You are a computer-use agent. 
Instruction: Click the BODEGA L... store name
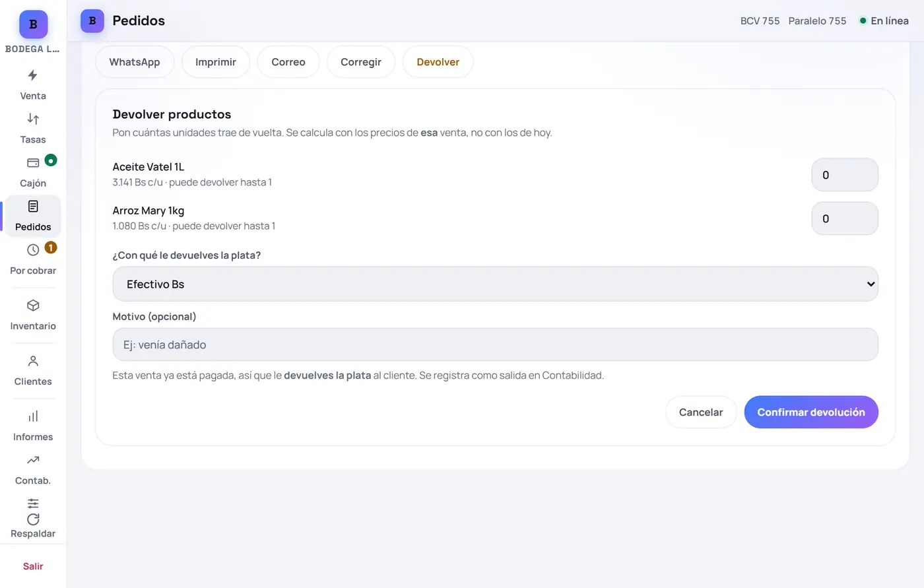click(x=32, y=49)
